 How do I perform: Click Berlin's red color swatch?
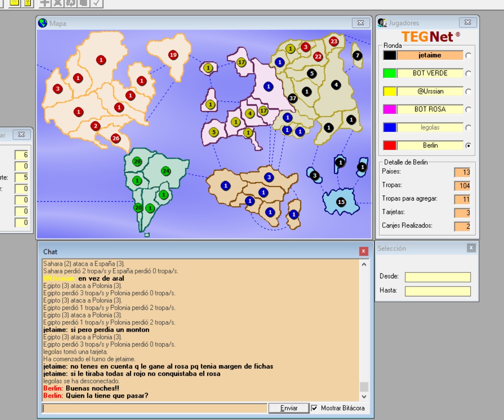[389, 145]
